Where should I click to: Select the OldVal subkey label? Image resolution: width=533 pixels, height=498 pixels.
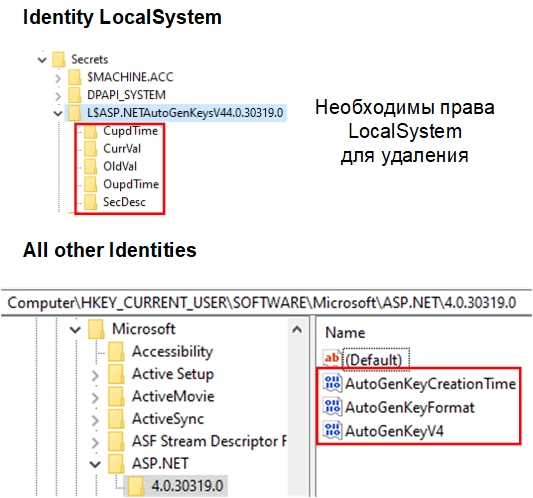click(x=120, y=166)
